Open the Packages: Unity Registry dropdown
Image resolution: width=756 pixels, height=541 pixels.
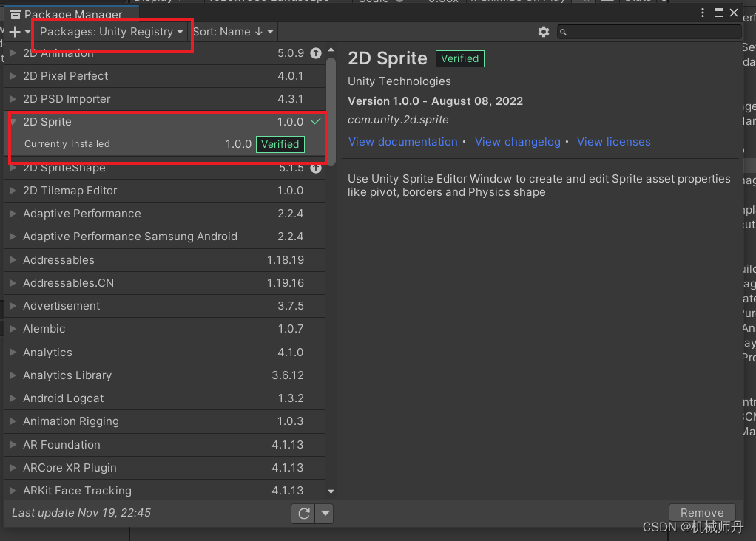click(112, 32)
